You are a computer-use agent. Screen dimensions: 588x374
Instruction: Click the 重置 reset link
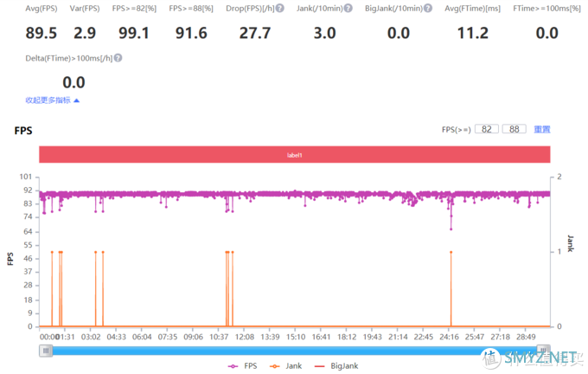point(542,129)
